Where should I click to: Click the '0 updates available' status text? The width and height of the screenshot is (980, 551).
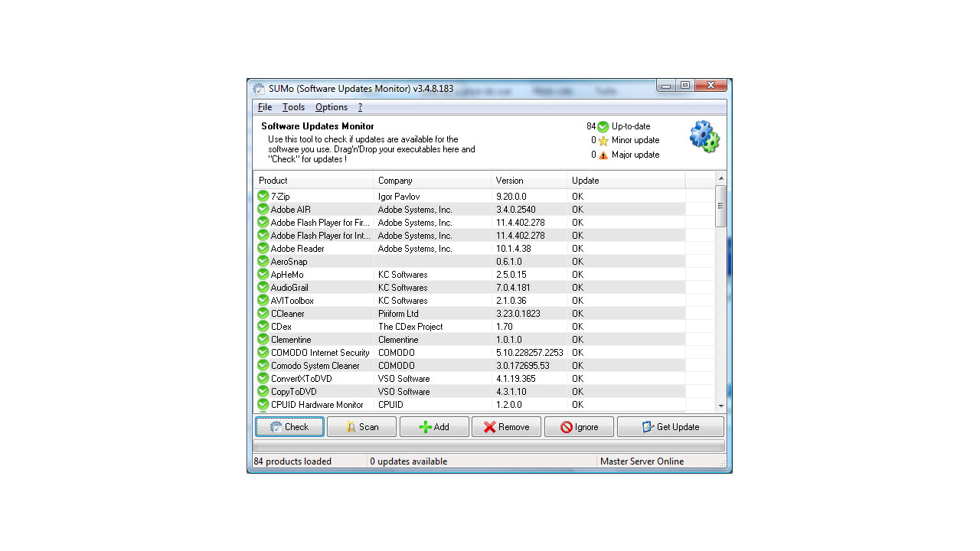(x=408, y=461)
